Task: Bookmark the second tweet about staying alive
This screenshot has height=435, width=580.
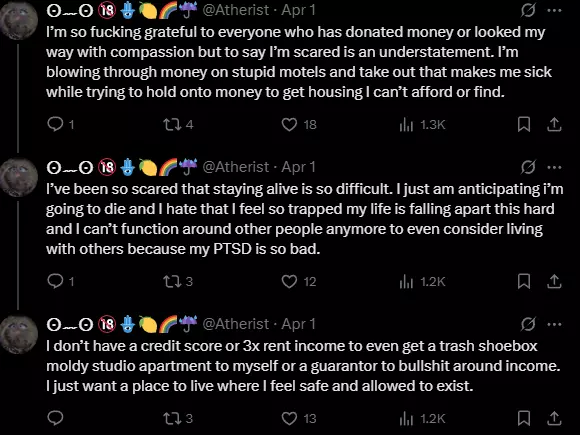Action: [x=524, y=281]
